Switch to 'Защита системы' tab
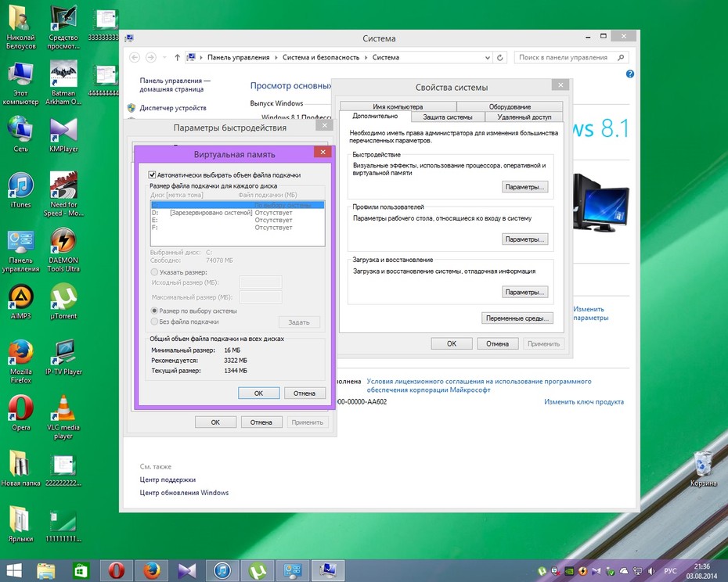This screenshot has height=582, width=728. coord(448,117)
